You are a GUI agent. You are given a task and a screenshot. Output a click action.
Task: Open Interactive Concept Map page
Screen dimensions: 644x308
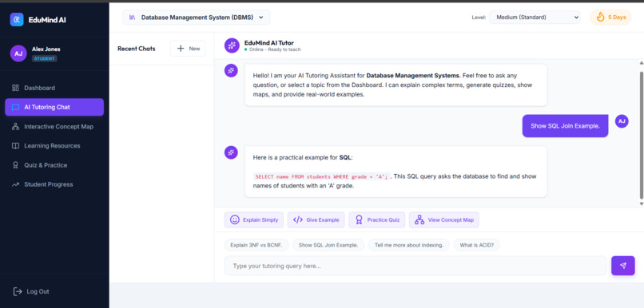pos(54,127)
